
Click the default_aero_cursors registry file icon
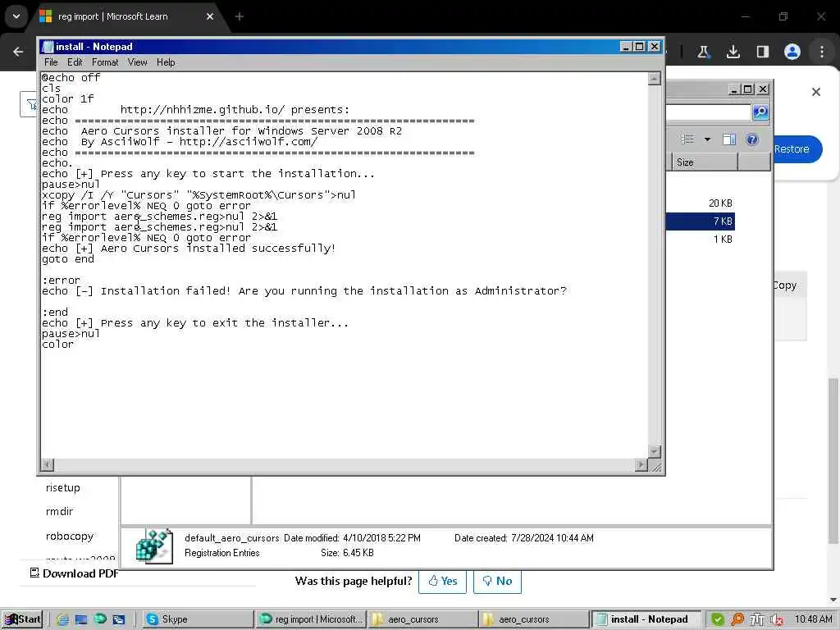(154, 546)
